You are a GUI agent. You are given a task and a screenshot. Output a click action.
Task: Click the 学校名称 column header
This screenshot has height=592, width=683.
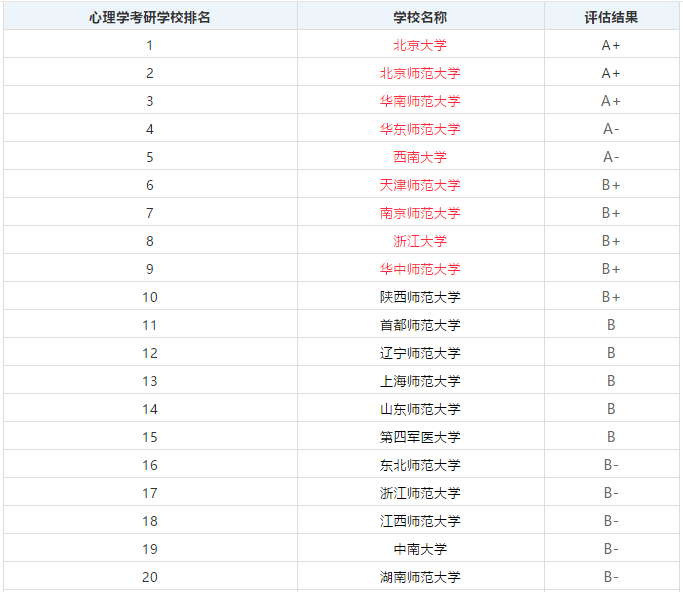click(421, 17)
